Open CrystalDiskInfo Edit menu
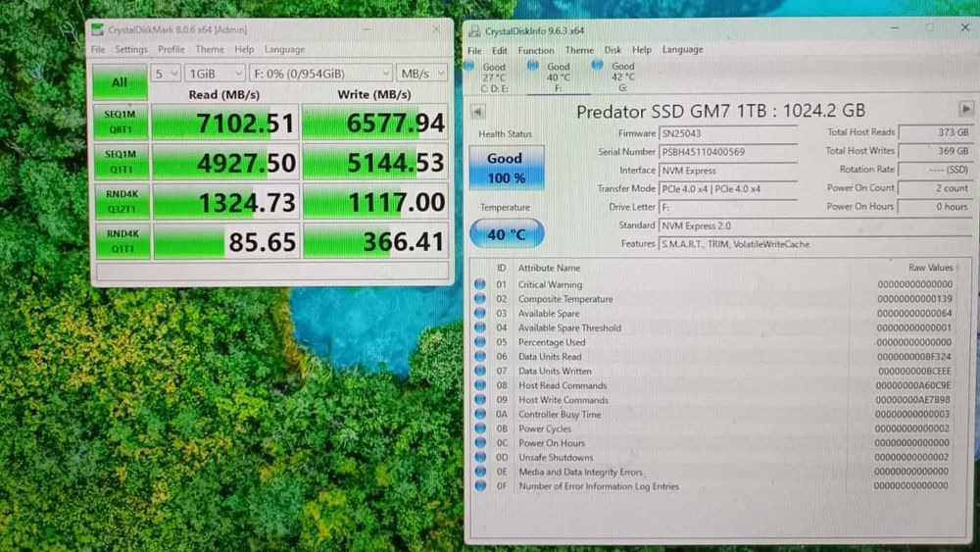980x552 pixels. (500, 50)
